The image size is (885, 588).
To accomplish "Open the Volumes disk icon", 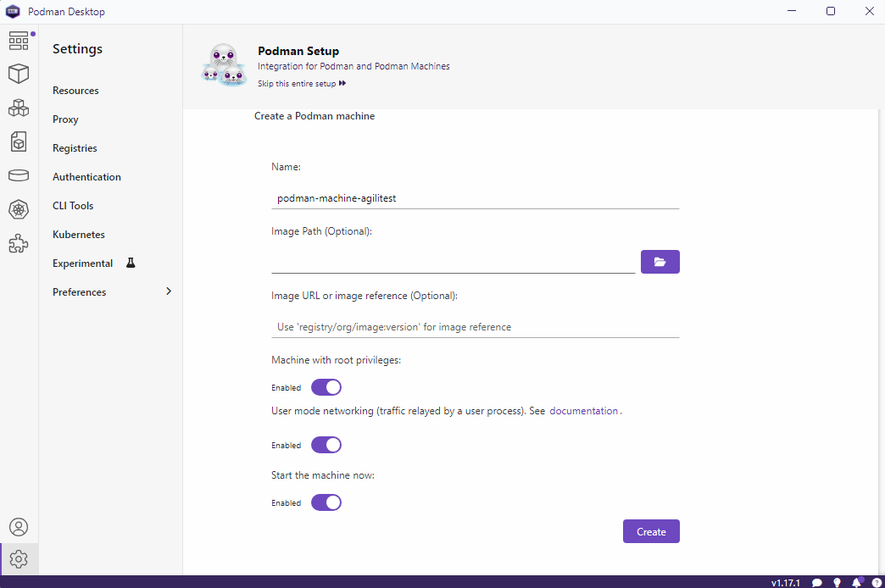I will coord(19,175).
